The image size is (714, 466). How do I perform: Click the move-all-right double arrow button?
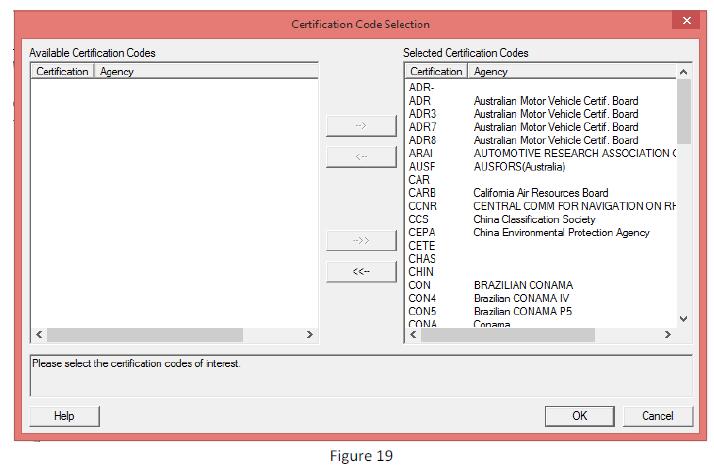(x=361, y=240)
